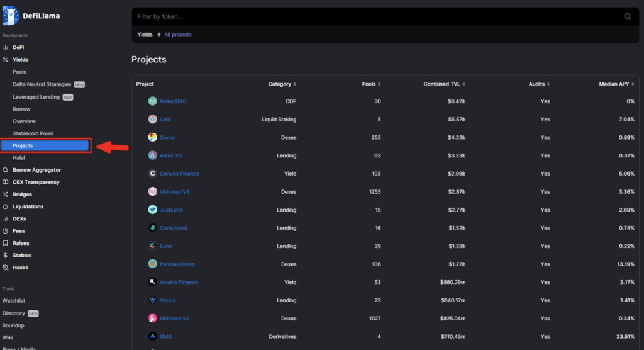Click the Uniswap V2 pink unicorn icon

point(152,319)
